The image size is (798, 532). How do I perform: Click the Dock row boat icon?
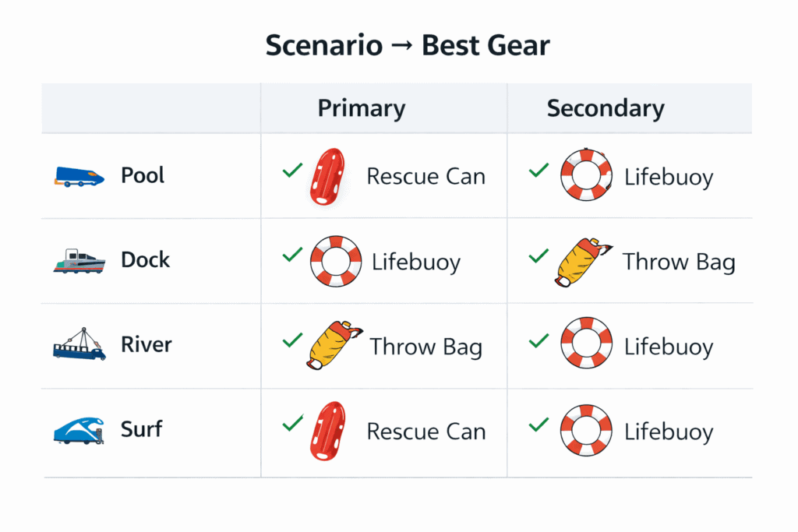click(x=79, y=260)
